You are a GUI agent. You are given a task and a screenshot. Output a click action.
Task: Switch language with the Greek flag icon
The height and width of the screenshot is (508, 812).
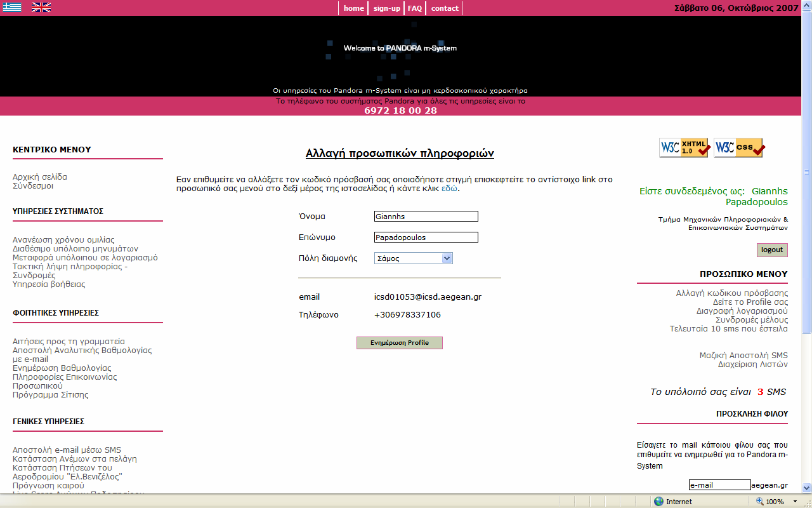tap(12, 8)
